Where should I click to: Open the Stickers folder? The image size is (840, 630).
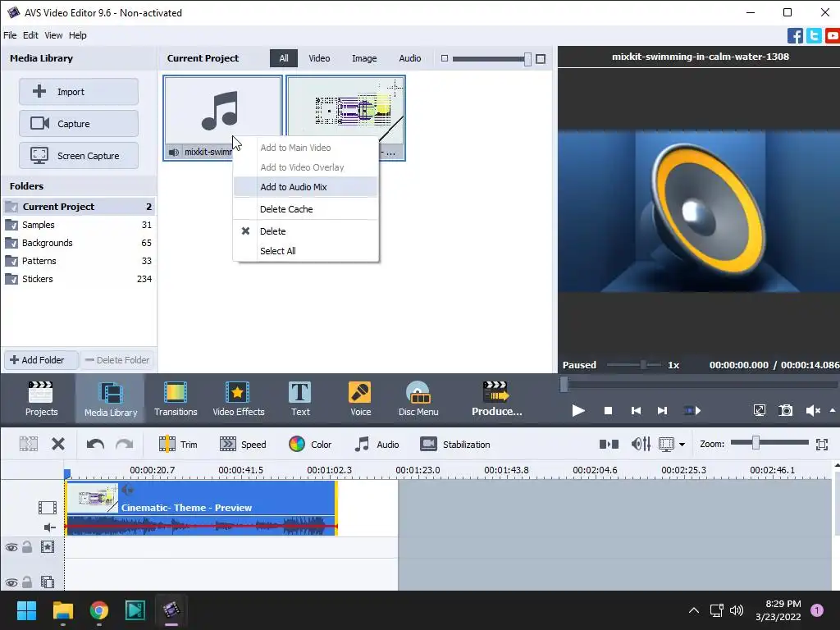click(78, 279)
